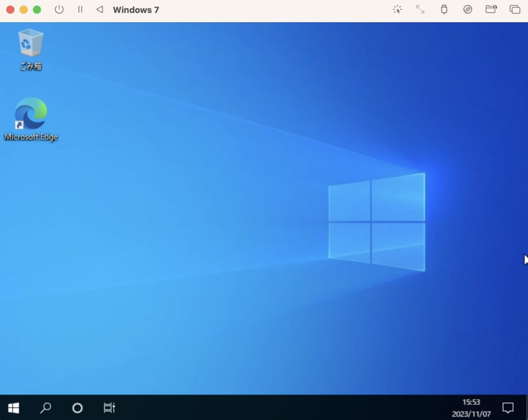Viewport: 528px width, 420px height.
Task: Click the Microsoft Edge label text
Action: pos(31,137)
